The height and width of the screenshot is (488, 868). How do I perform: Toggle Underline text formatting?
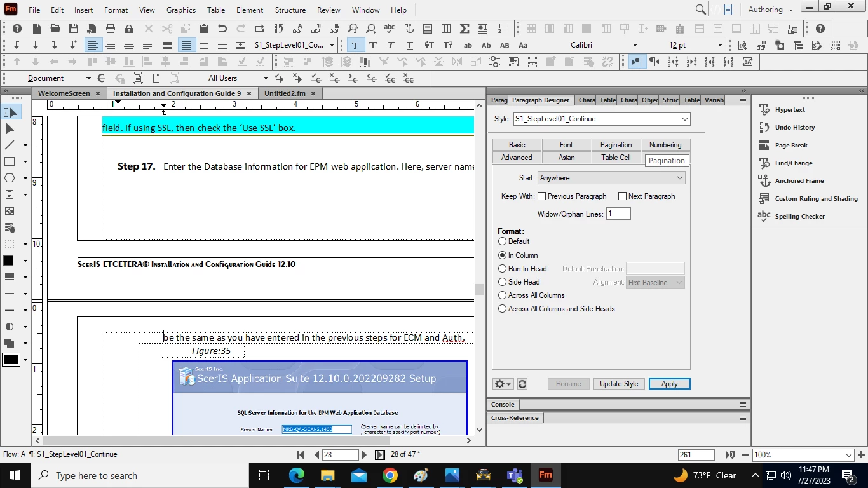(x=409, y=45)
